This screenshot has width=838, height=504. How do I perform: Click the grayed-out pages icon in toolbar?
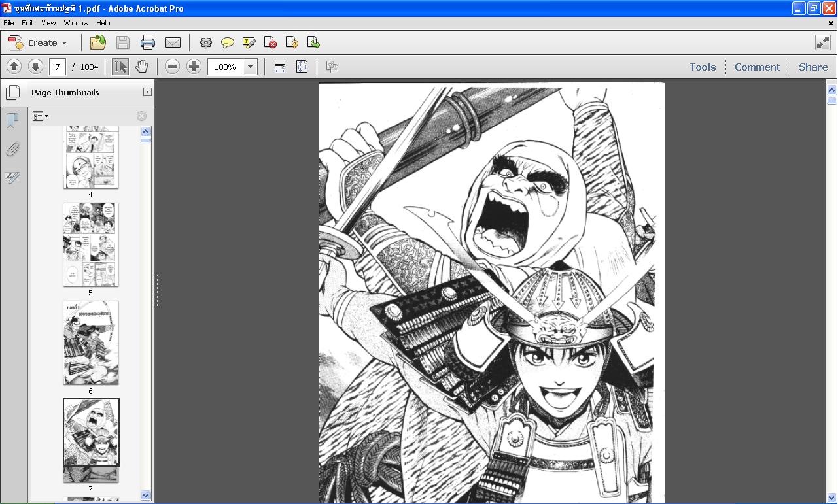(332, 66)
